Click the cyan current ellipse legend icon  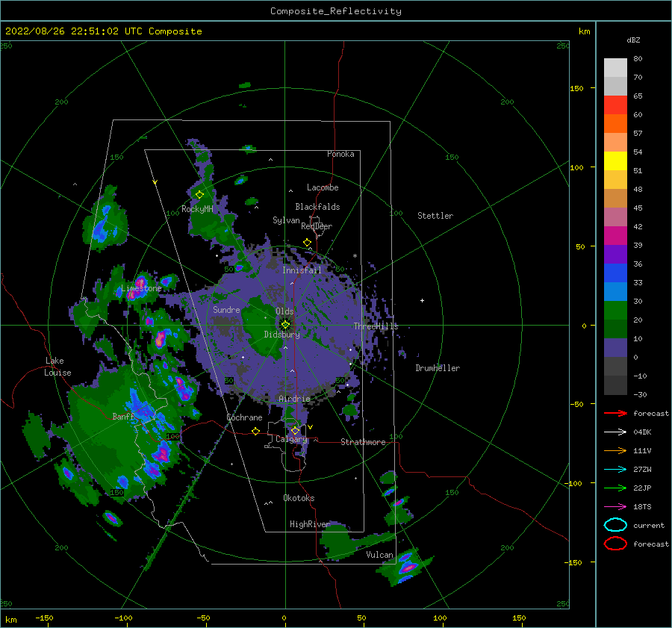(x=615, y=525)
